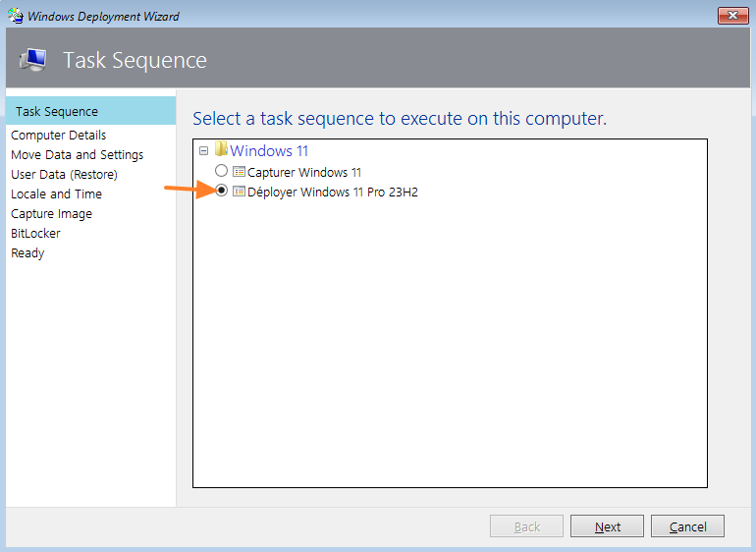Click the Windows 11 folder icon
This screenshot has height=552, width=756.
221,150
